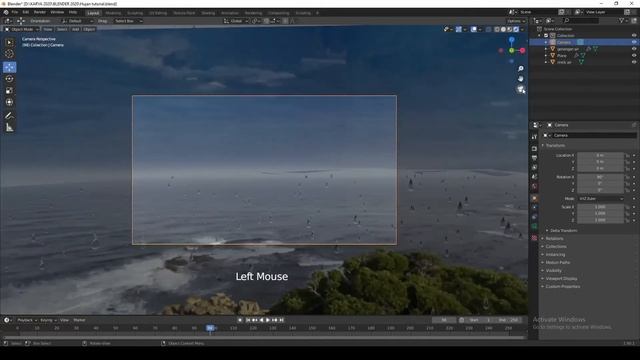Screen dimensions: 640x360
Task: Click the Blender logo menu icon
Action: click(x=6, y=12)
